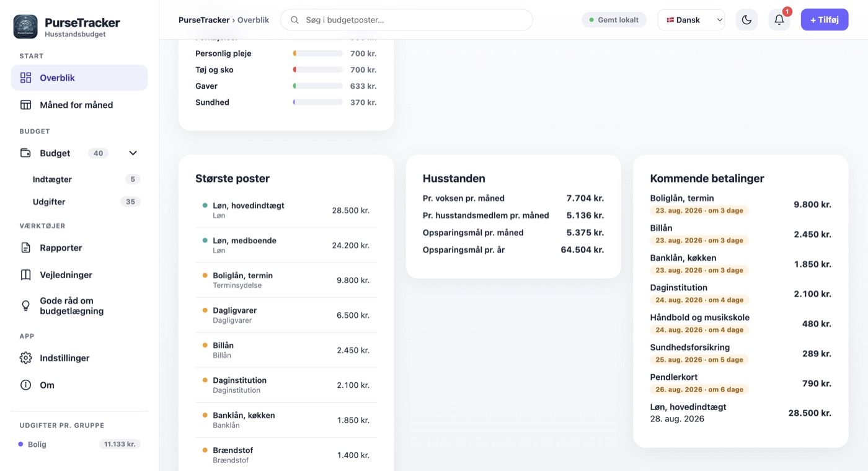This screenshot has width=868, height=471.
Task: Click Pr. husstandsmedlem pr. måned row
Action: [513, 215]
